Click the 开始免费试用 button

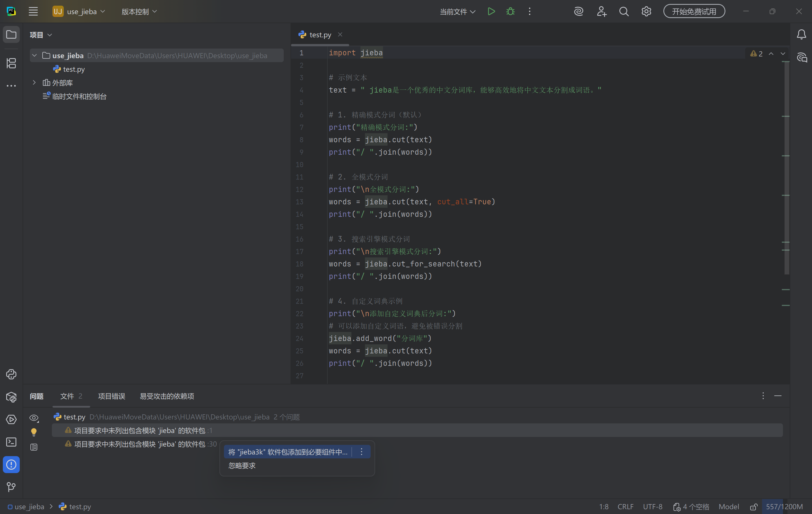694,12
